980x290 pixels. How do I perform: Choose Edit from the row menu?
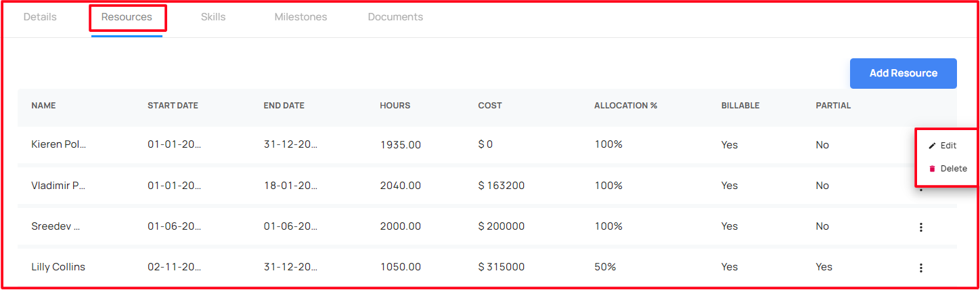tap(942, 146)
